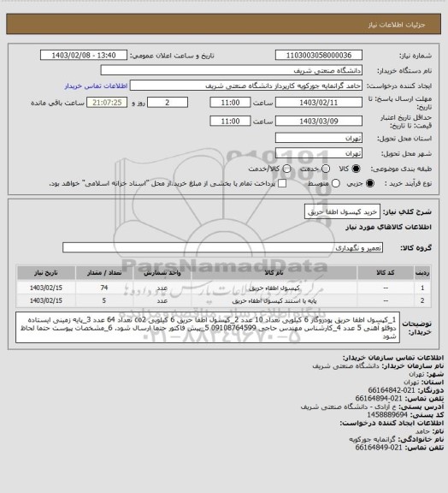Open the اطلاعات تماس خریدار link
The width and height of the screenshot is (448, 493).
point(96,86)
